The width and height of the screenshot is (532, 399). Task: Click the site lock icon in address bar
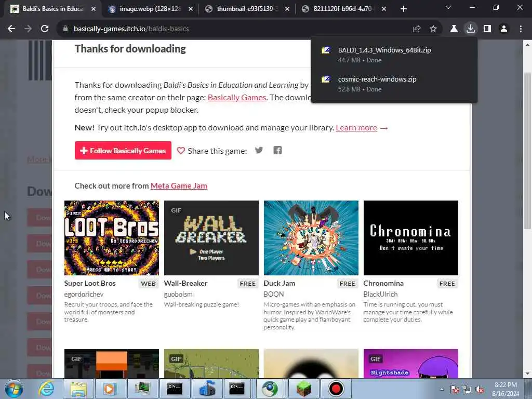[x=65, y=29]
